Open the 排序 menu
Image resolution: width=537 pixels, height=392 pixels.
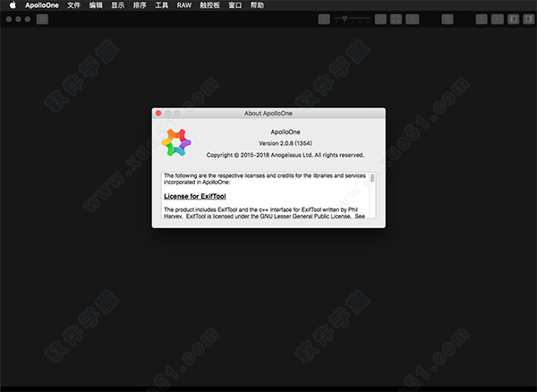[x=140, y=5]
